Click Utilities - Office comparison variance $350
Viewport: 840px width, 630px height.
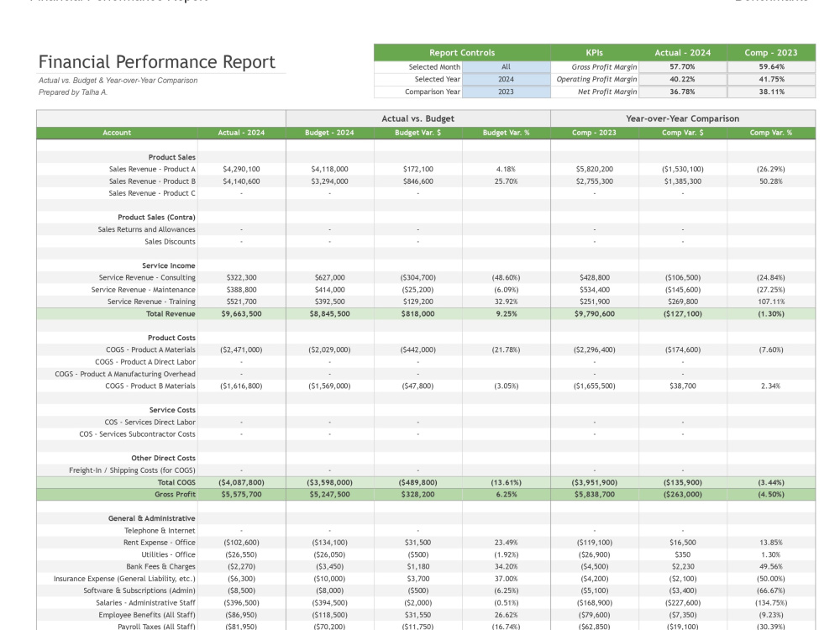[682, 555]
